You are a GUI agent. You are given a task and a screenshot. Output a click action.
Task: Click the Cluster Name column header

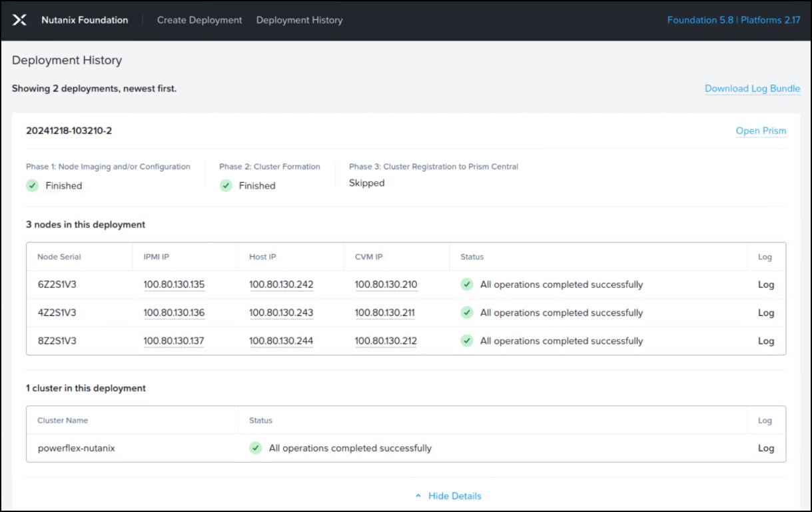63,421
